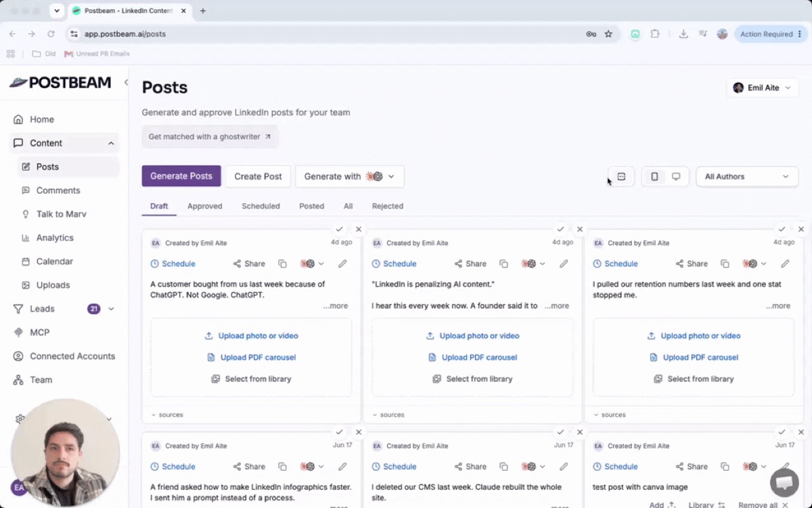Reject the ChatGPT customer draft with X
Viewport: 812px width, 508px height.
click(359, 230)
